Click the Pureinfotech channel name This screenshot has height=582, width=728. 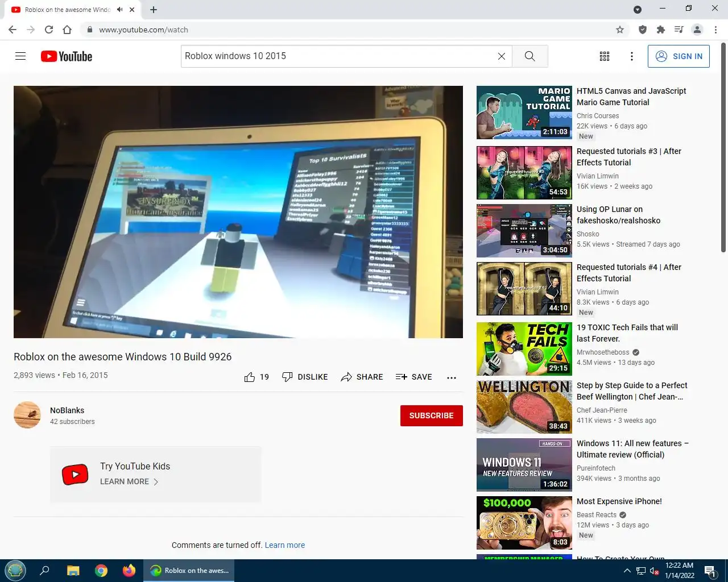(x=596, y=468)
